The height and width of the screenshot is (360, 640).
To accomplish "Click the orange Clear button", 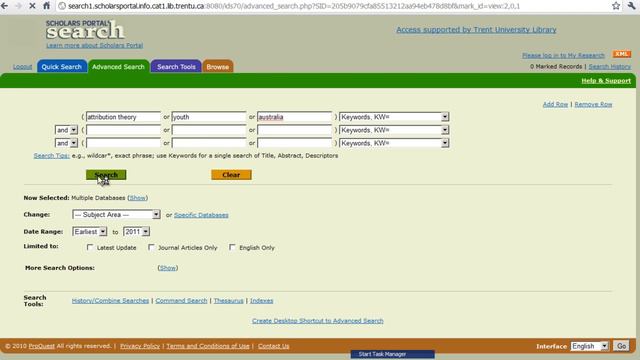I will (x=231, y=175).
